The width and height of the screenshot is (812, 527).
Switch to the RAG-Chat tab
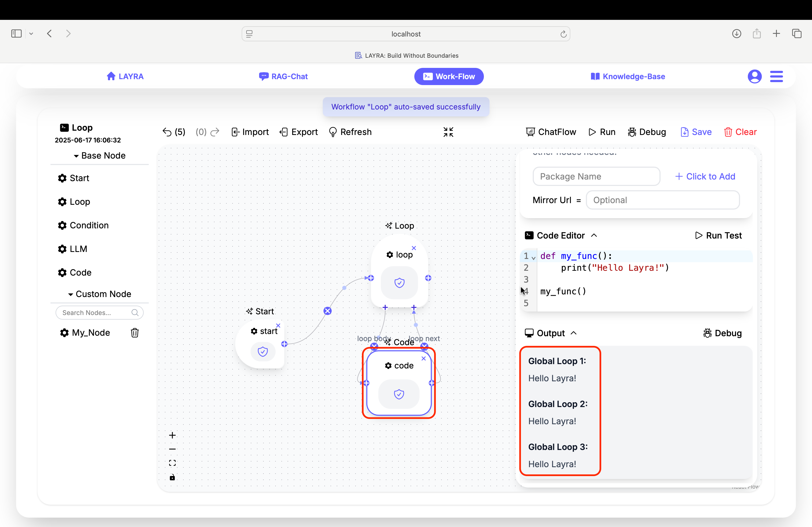coord(283,76)
